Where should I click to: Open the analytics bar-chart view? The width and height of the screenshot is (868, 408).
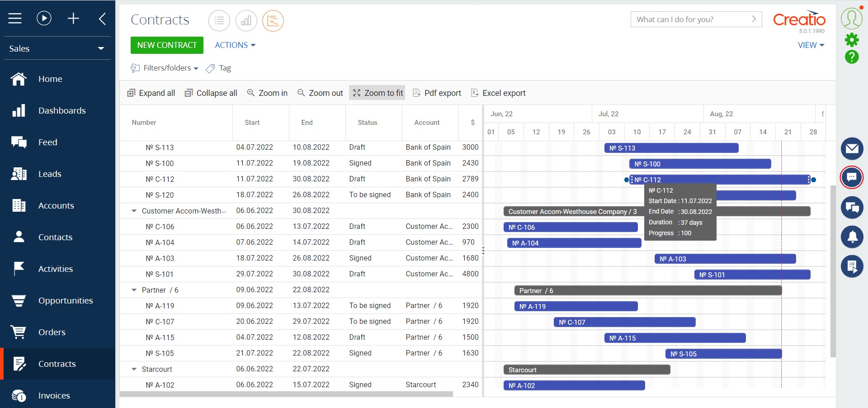(246, 20)
